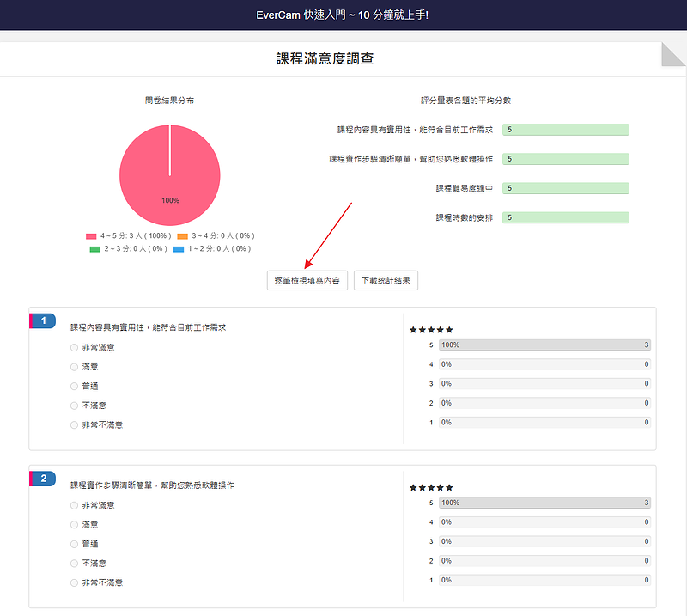Click the EverCam 快速入門 header title
This screenshot has width=687, height=616.
pyautogui.click(x=342, y=15)
